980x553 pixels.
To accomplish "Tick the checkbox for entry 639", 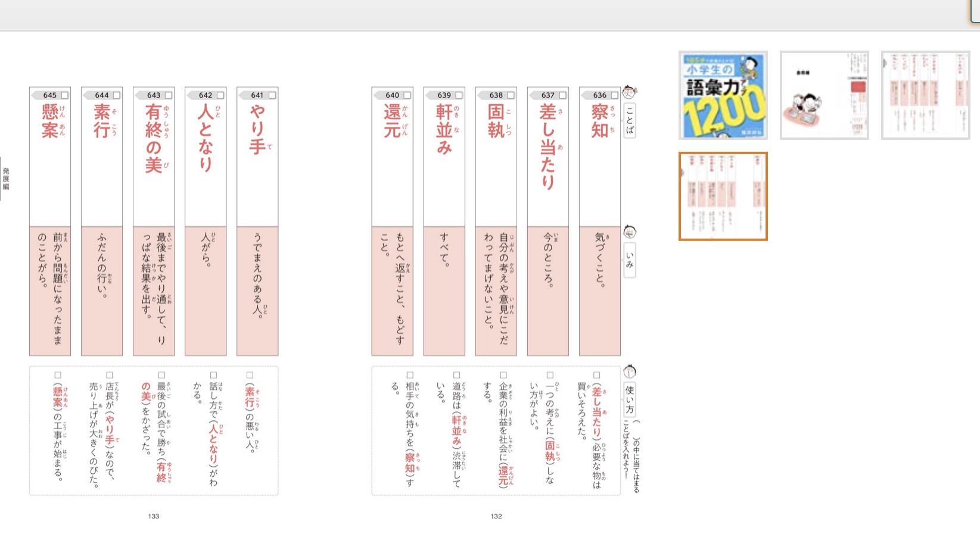I will click(x=459, y=95).
